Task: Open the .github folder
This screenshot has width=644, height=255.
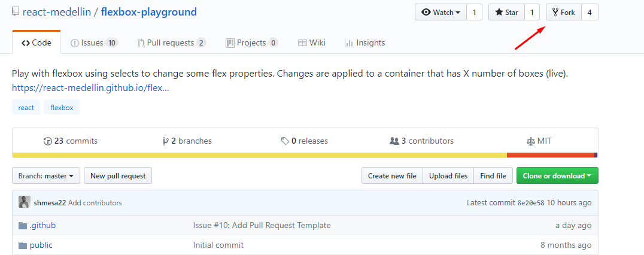Action: (x=42, y=226)
